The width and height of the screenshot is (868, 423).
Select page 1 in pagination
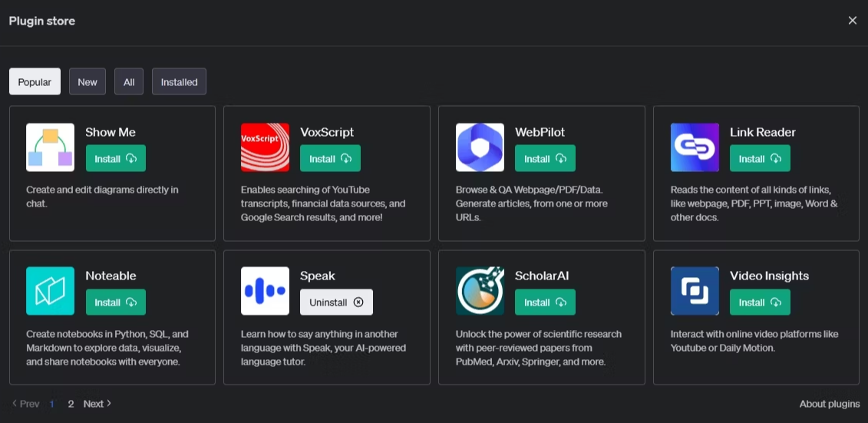pos(52,404)
